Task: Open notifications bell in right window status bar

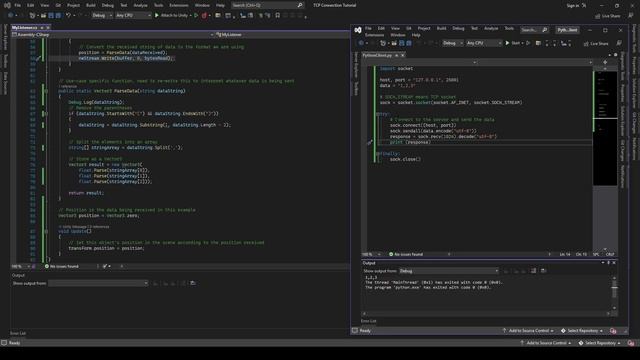Action: coord(613,331)
